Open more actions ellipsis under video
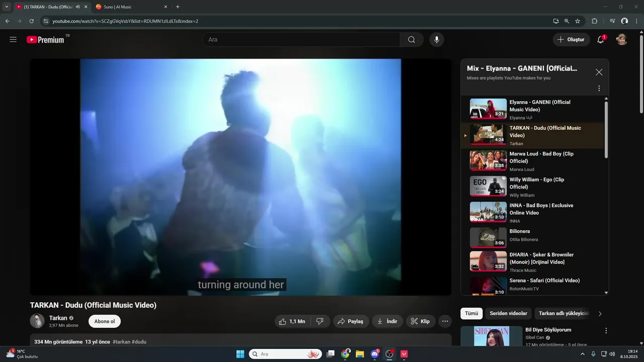Screen dimensions: 644x362 coord(445,321)
